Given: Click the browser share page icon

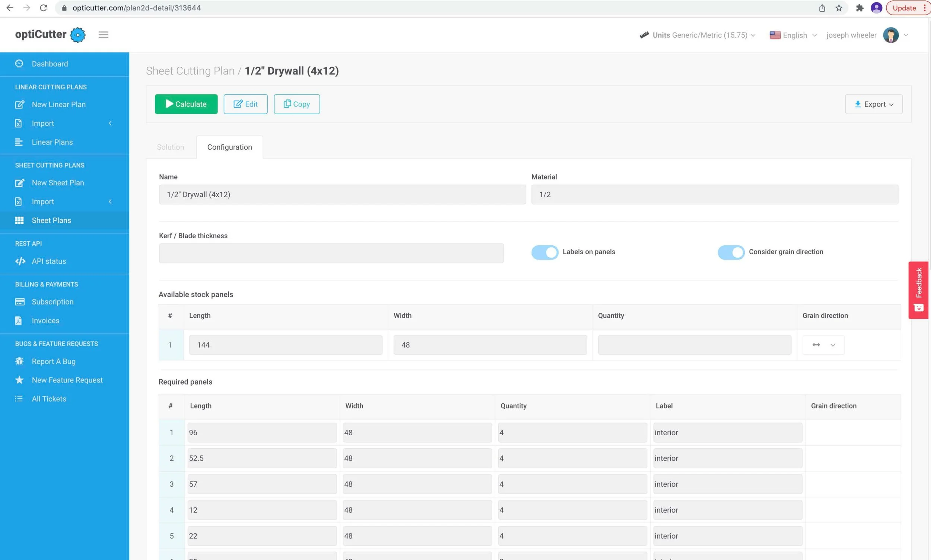Looking at the screenshot, I should coord(822,8).
